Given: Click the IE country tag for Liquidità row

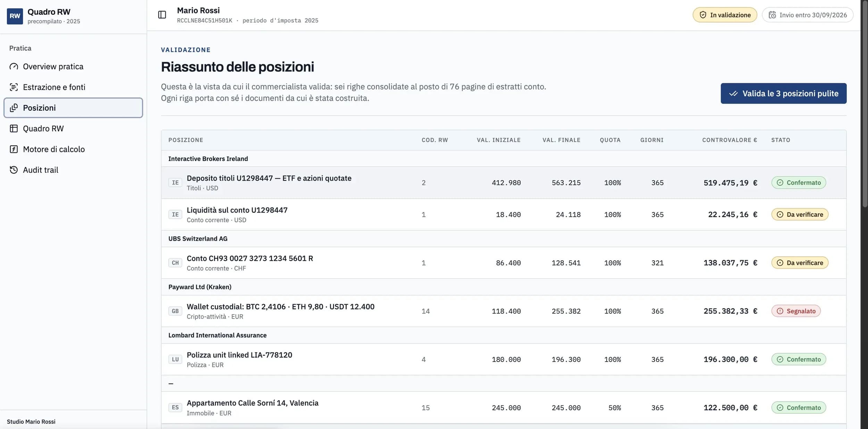Looking at the screenshot, I should [175, 215].
